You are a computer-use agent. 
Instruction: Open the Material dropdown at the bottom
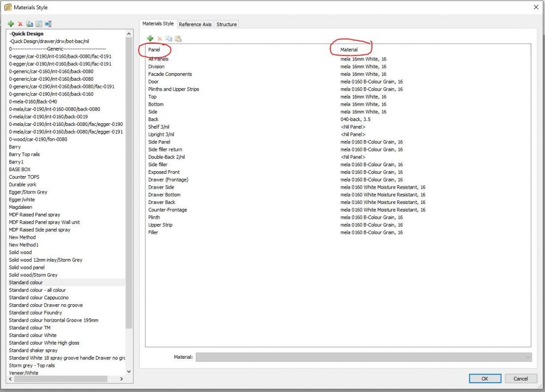click(527, 357)
